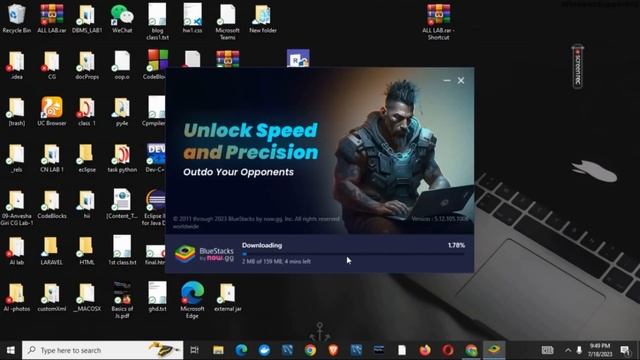Select the hii folder
This screenshot has width=640, height=360.
[87, 204]
